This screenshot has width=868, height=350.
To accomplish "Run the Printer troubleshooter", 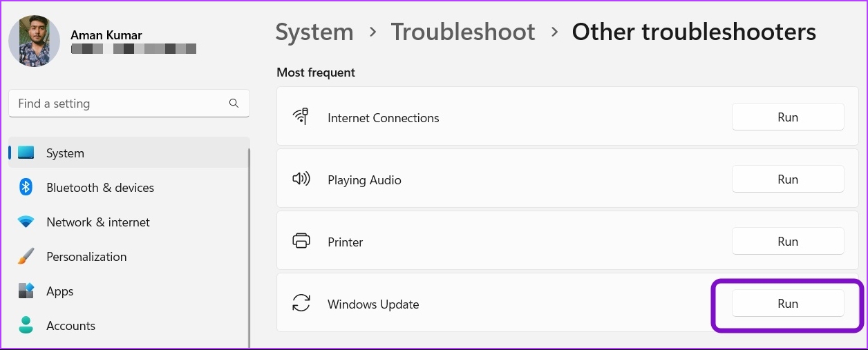I will click(788, 242).
